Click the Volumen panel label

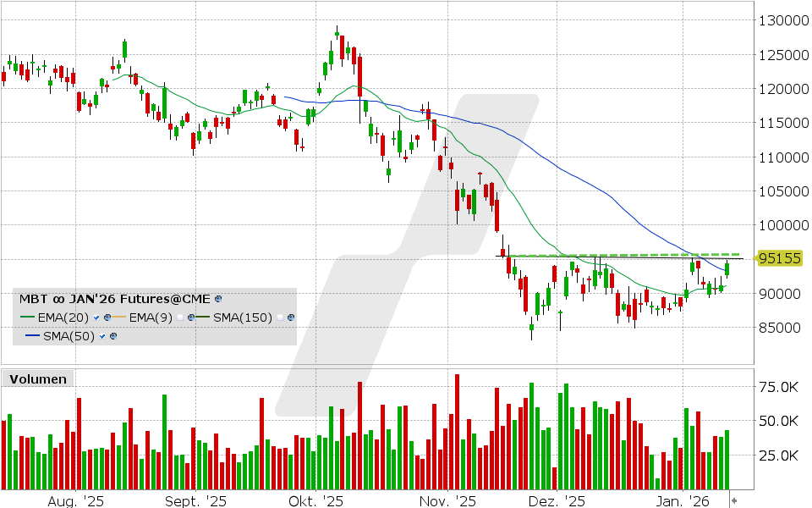(x=37, y=379)
